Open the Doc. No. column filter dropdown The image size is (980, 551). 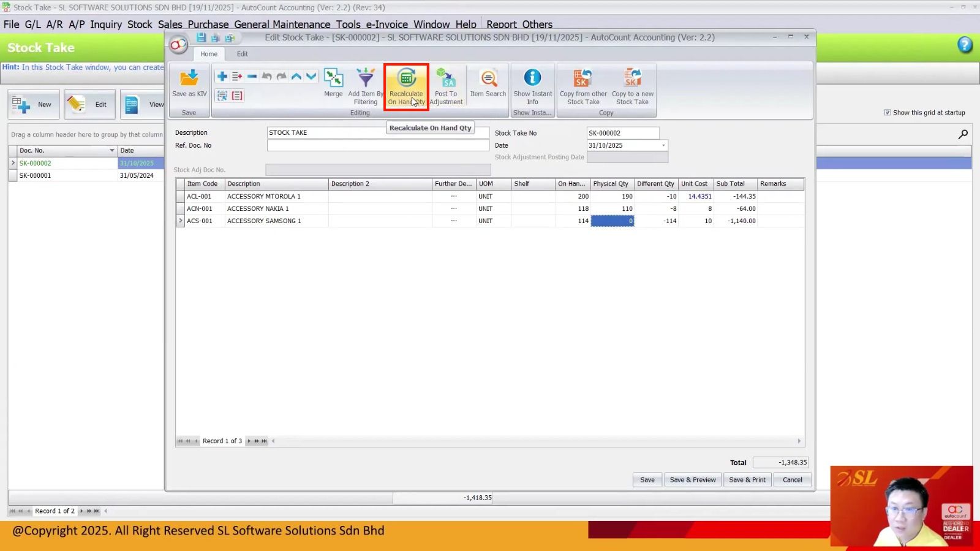click(111, 151)
